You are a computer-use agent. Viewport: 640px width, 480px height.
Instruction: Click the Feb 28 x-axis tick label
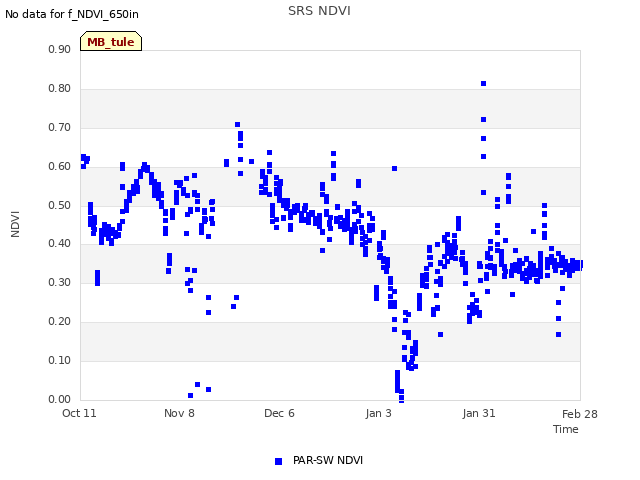[580, 414]
